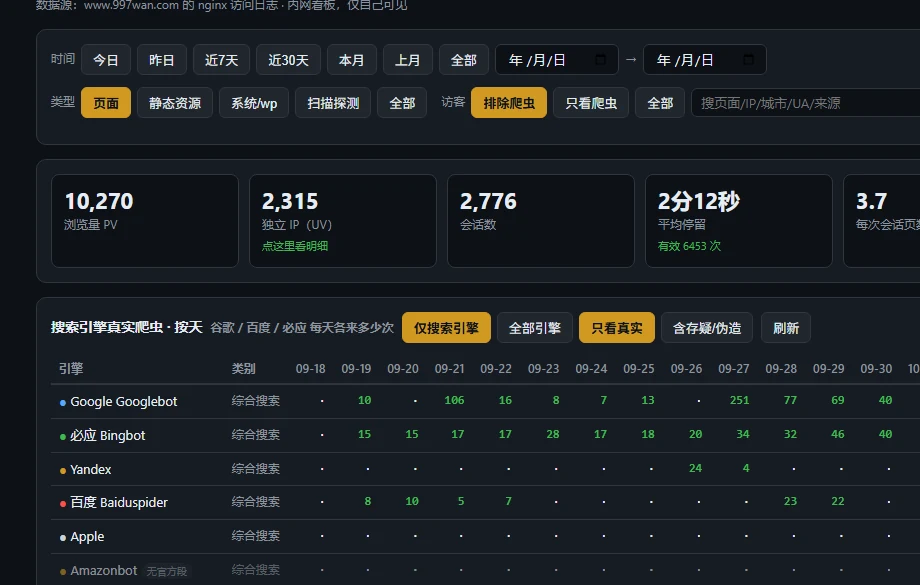The image size is (920, 585).
Task: Filter by 上月
Action: tap(407, 60)
